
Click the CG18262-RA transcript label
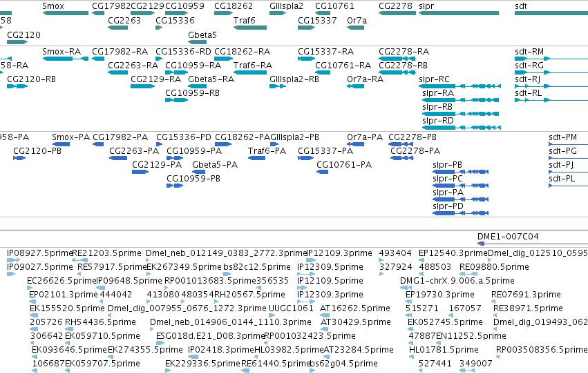[243, 51]
